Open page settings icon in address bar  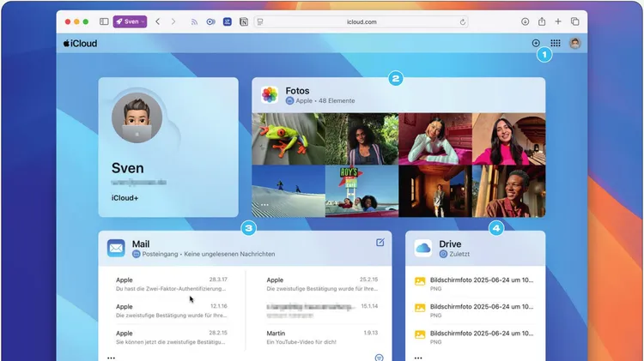[x=260, y=21]
